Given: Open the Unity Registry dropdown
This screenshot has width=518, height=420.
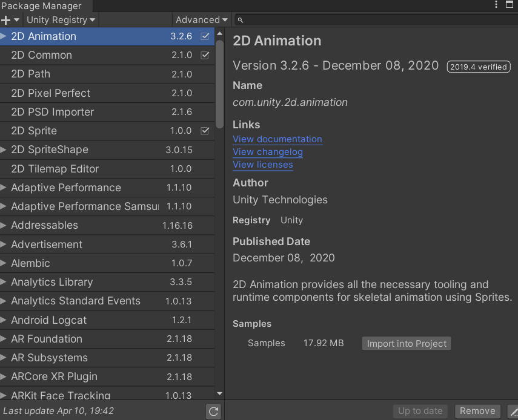Looking at the screenshot, I should [61, 20].
